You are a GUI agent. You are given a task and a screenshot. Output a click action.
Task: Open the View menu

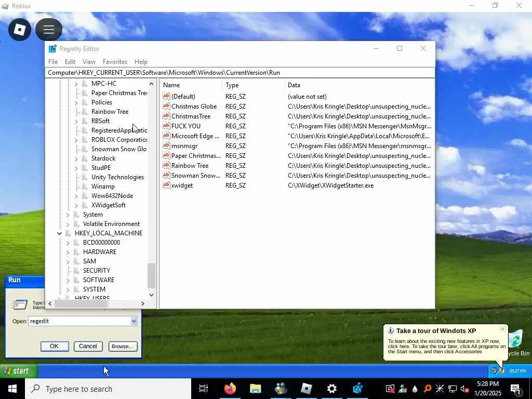89,62
